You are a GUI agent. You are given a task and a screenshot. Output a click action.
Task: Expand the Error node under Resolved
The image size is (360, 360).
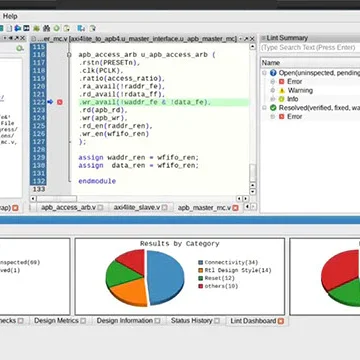pos(272,116)
